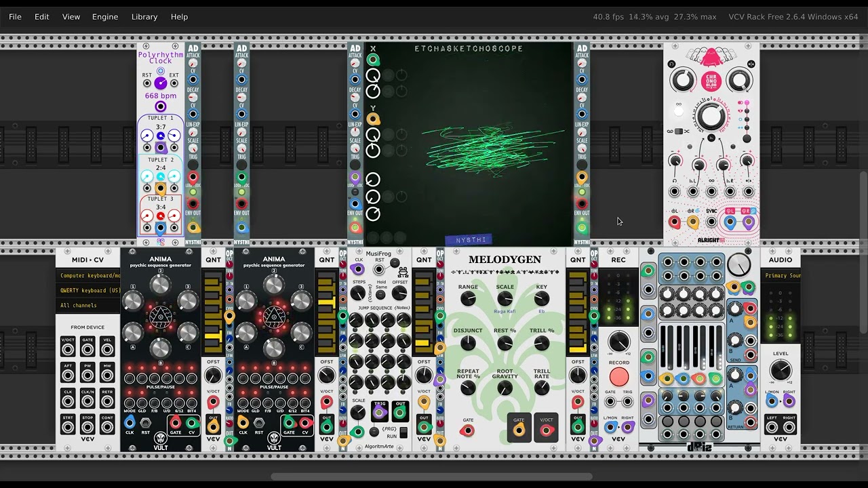Open MIDI-CV device dropdown showing QWERTY keyboard
Viewport: 868px width, 488px height.
point(88,290)
